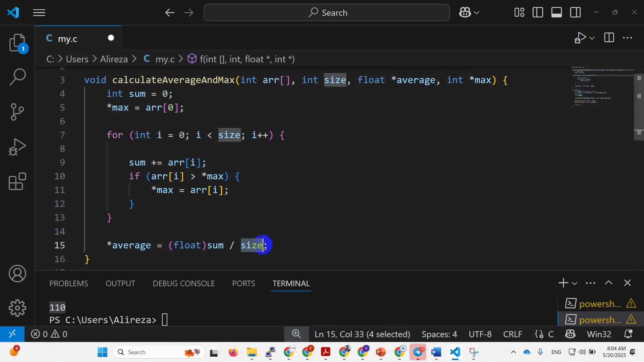The image size is (644, 362).
Task: Click the CRLF end-of-line status button
Action: pyautogui.click(x=513, y=334)
